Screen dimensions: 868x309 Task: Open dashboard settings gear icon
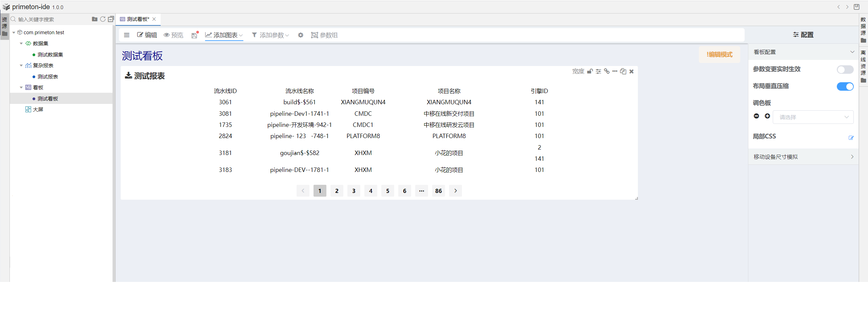click(300, 35)
